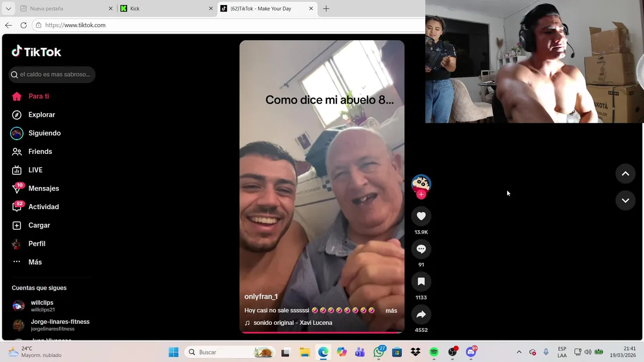Like the video with heart icon
The height and width of the screenshot is (362, 644).
tap(421, 216)
